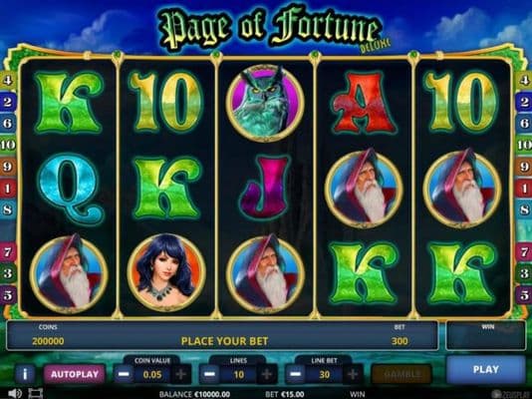Click the owl symbol on reel three

265,102
